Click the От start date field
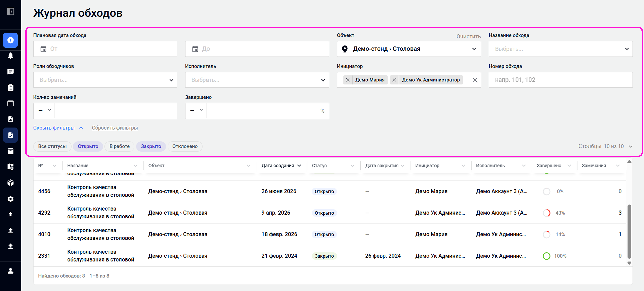 pyautogui.click(x=105, y=49)
